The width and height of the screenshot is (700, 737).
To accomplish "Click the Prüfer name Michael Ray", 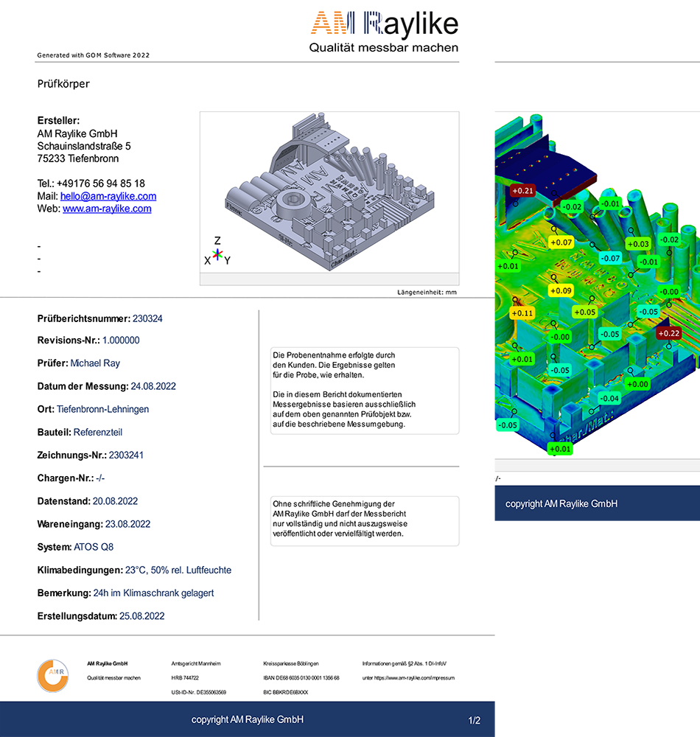I will (x=95, y=363).
